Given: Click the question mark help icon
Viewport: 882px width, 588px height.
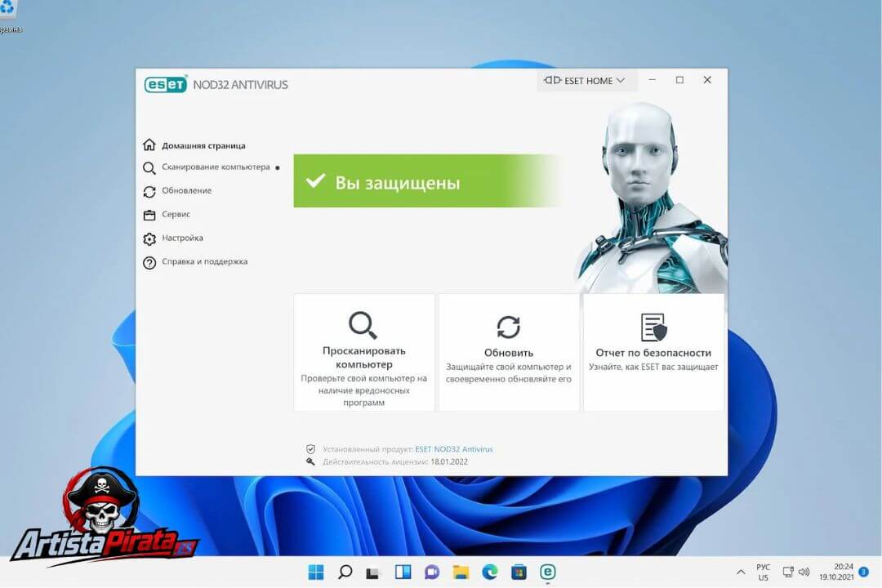Looking at the screenshot, I should [x=149, y=263].
